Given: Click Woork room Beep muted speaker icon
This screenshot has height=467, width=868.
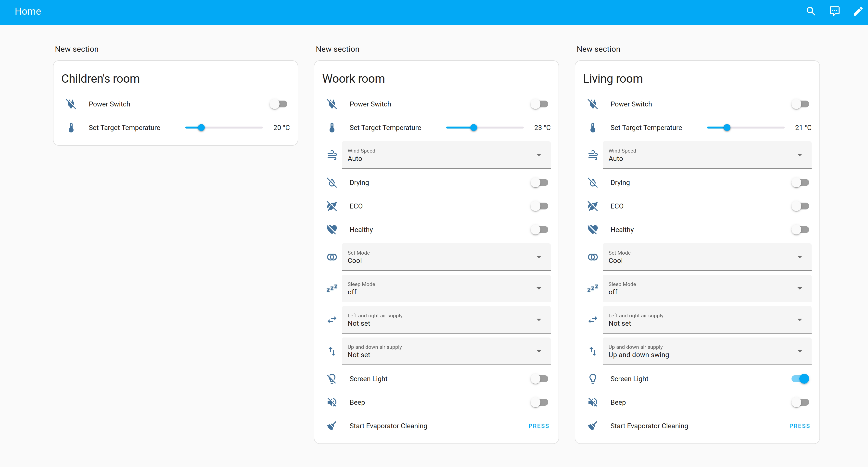Looking at the screenshot, I should 332,402.
